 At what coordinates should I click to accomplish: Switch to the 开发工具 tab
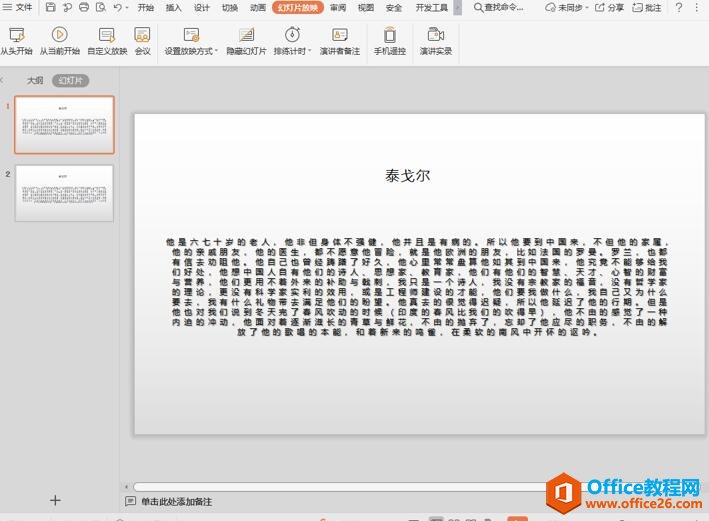pyautogui.click(x=432, y=8)
